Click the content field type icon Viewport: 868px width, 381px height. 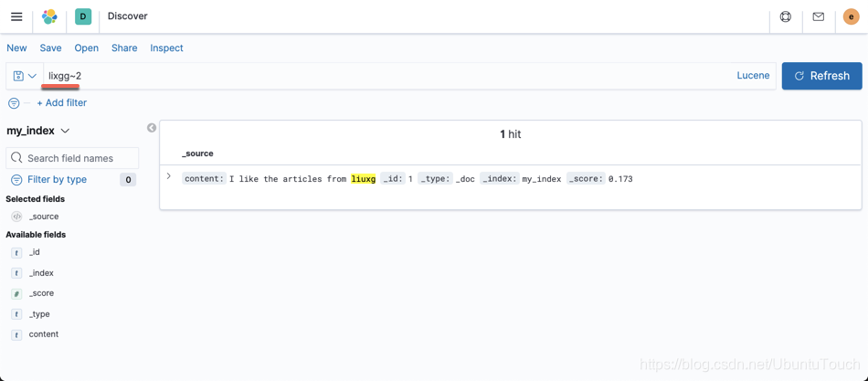pyautogui.click(x=16, y=335)
